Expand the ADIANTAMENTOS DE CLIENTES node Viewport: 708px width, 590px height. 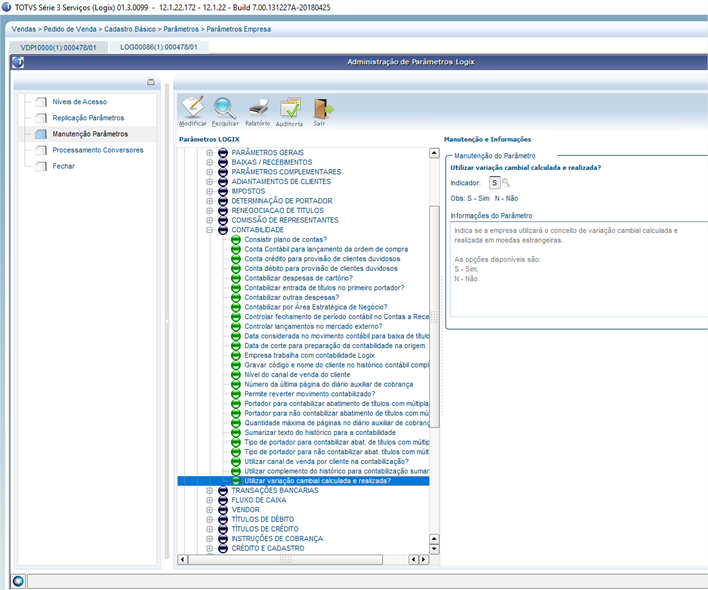pos(210,181)
